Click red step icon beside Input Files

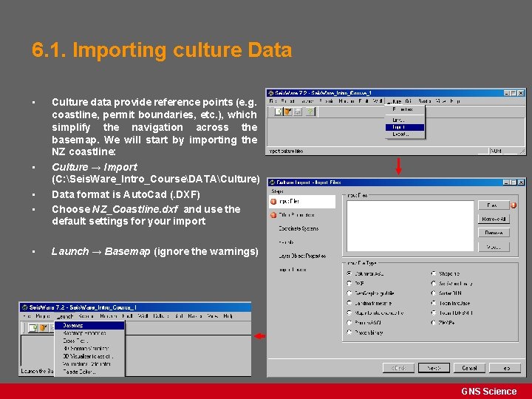[273, 202]
